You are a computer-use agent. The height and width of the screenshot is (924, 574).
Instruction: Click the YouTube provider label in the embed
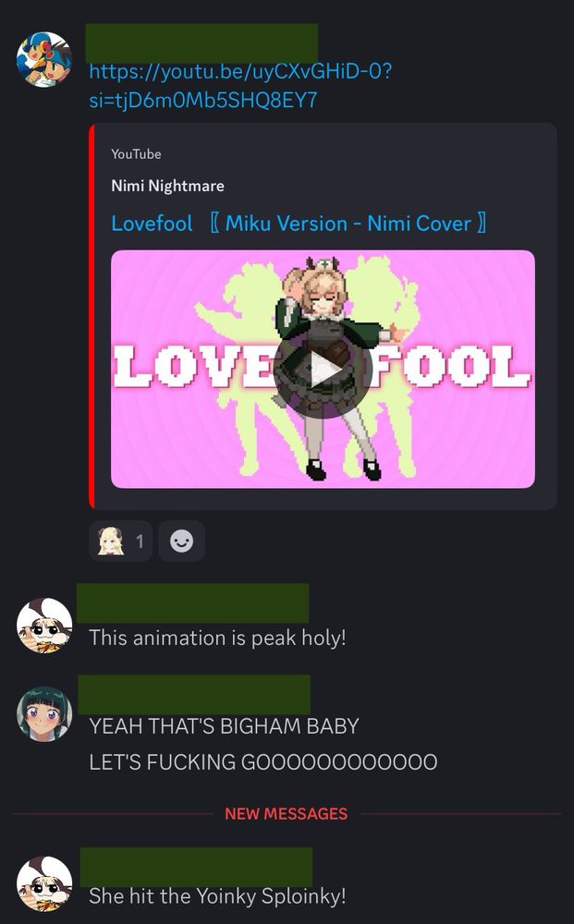(x=136, y=154)
